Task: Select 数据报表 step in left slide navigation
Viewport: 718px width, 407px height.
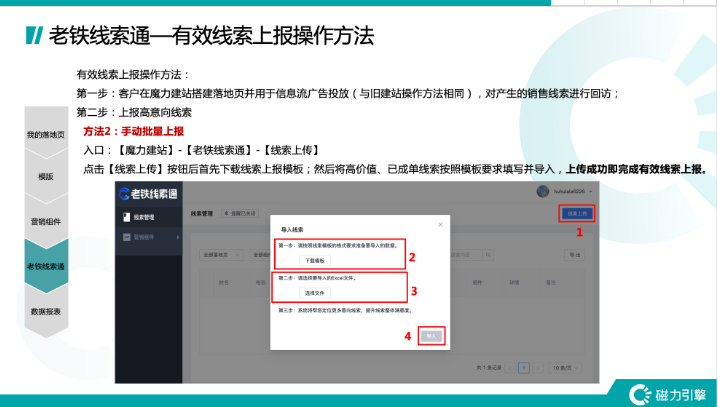Action: tap(46, 311)
